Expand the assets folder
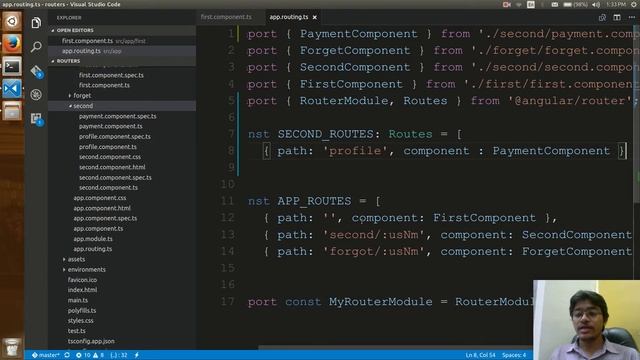The image size is (640, 360). pyautogui.click(x=76, y=259)
